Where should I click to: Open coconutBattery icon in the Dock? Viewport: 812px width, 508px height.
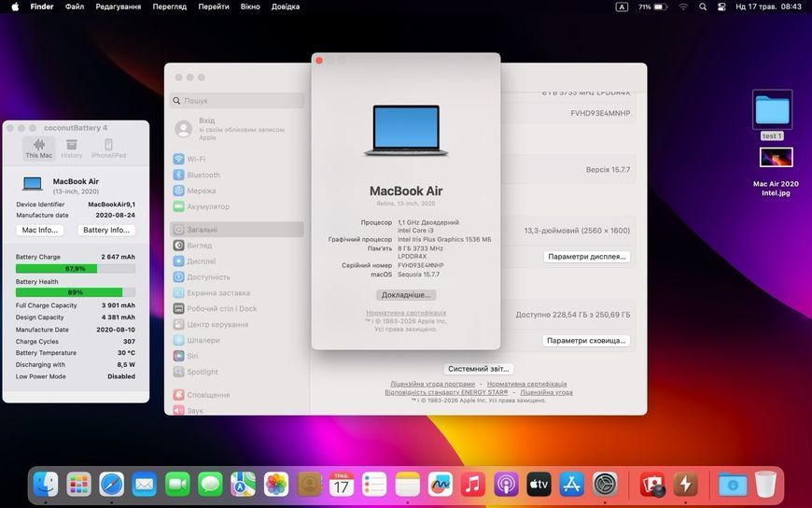click(685, 485)
